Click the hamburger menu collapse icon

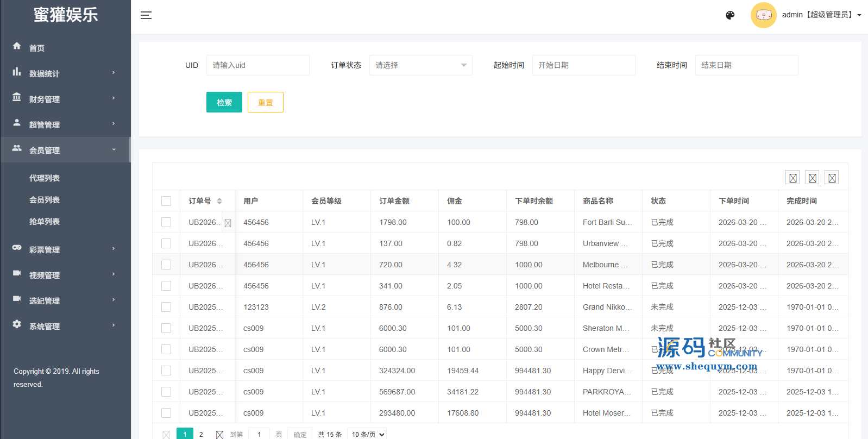pos(146,15)
